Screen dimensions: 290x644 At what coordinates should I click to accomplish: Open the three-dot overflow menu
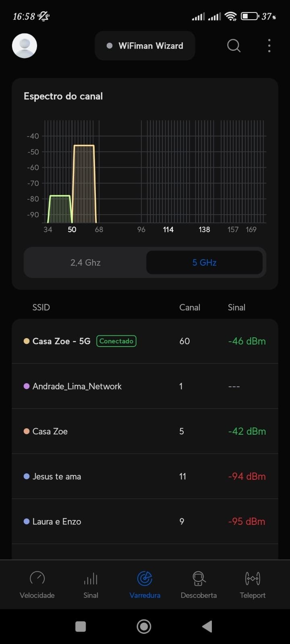click(x=269, y=46)
